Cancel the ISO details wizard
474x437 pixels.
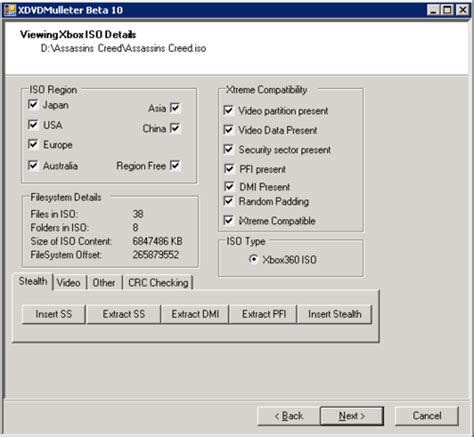(x=427, y=416)
